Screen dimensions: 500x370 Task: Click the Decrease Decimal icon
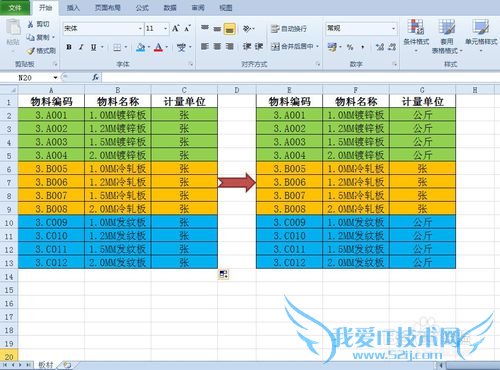tap(392, 47)
